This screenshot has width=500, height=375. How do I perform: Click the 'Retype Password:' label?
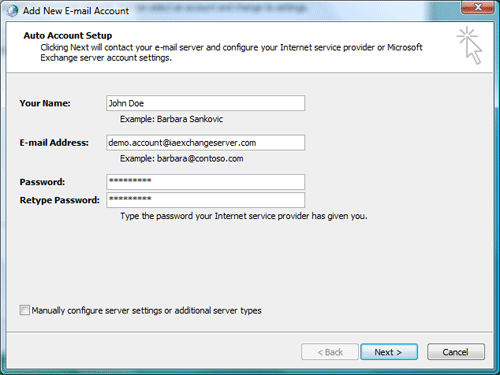(60, 200)
